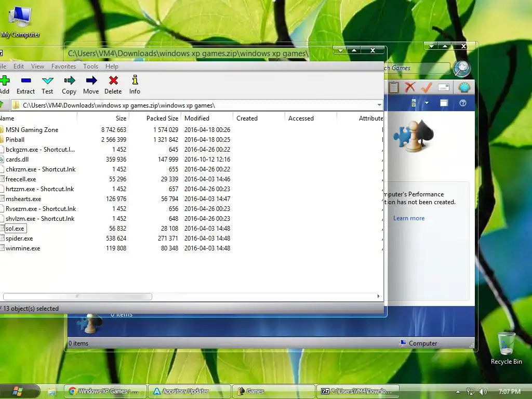532x399 pixels.
Task: Click the My Computer desktop icon
Action: (20, 21)
